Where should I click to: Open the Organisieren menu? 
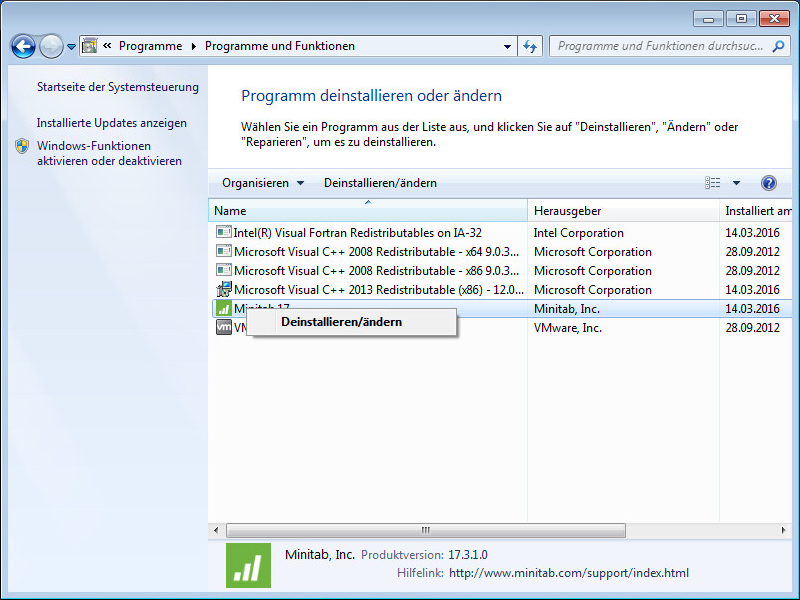tap(263, 183)
